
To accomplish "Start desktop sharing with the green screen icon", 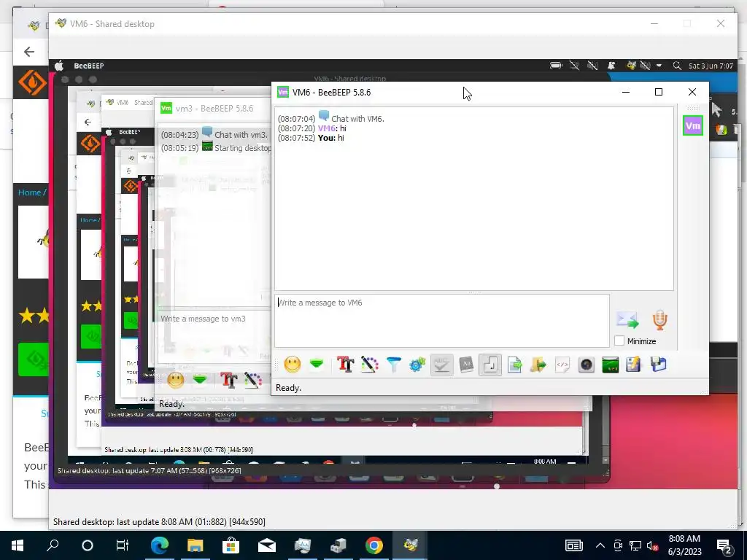I will point(611,365).
